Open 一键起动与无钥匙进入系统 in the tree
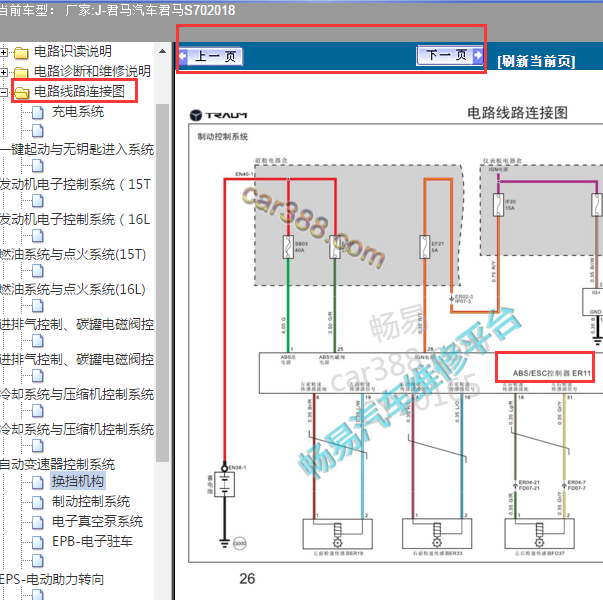Image resolution: width=603 pixels, height=600 pixels. (x=77, y=149)
